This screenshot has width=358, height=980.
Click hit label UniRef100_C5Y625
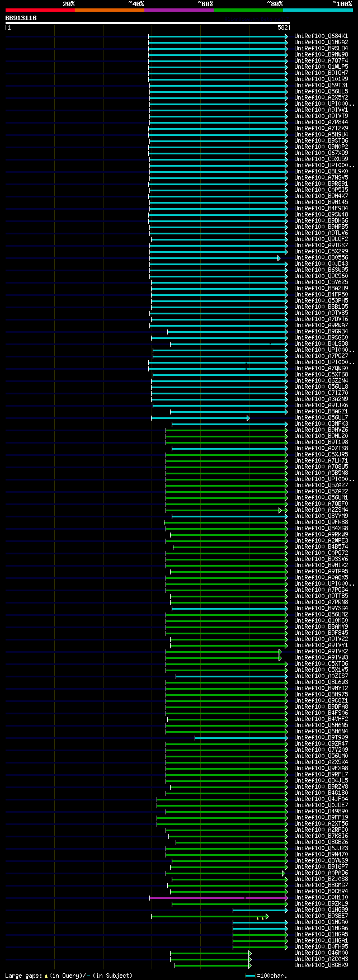click(321, 282)
